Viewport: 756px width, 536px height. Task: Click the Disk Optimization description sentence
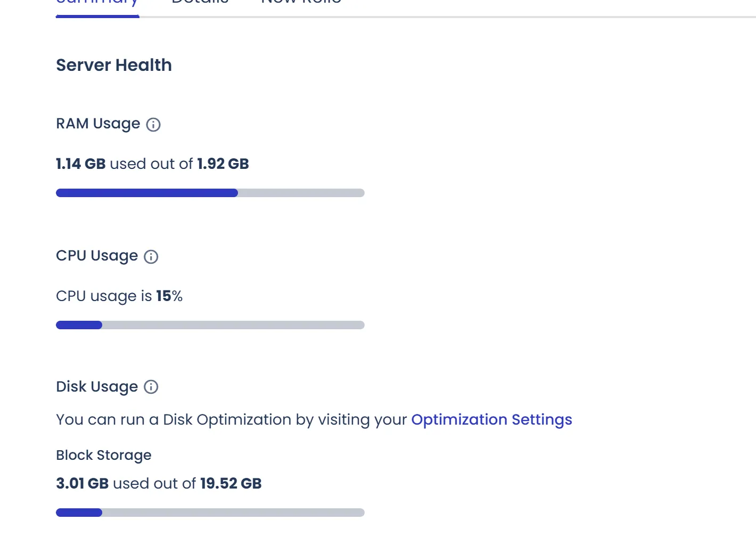pyautogui.click(x=232, y=420)
